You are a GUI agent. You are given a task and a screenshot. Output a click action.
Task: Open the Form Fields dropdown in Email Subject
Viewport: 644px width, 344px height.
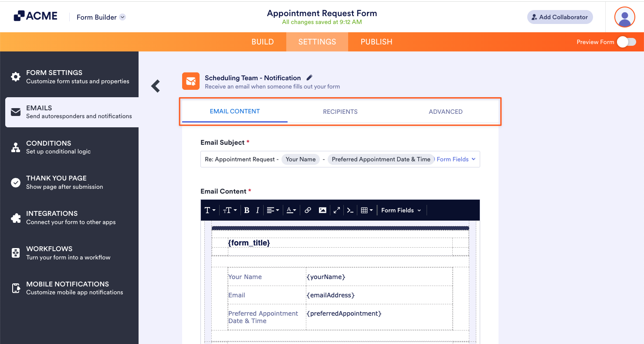pos(456,159)
